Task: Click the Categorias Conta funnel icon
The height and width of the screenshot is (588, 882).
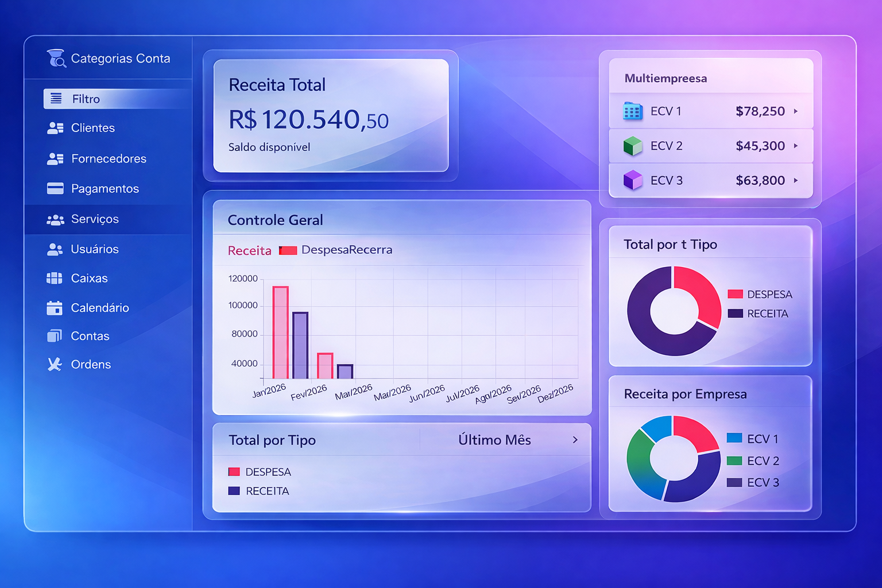Action: click(x=56, y=58)
